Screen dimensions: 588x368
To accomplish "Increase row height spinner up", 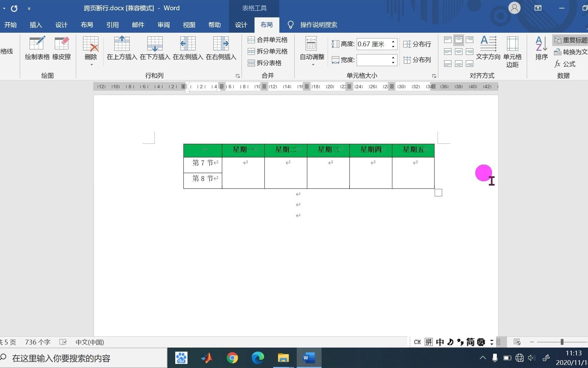I will (x=393, y=42).
